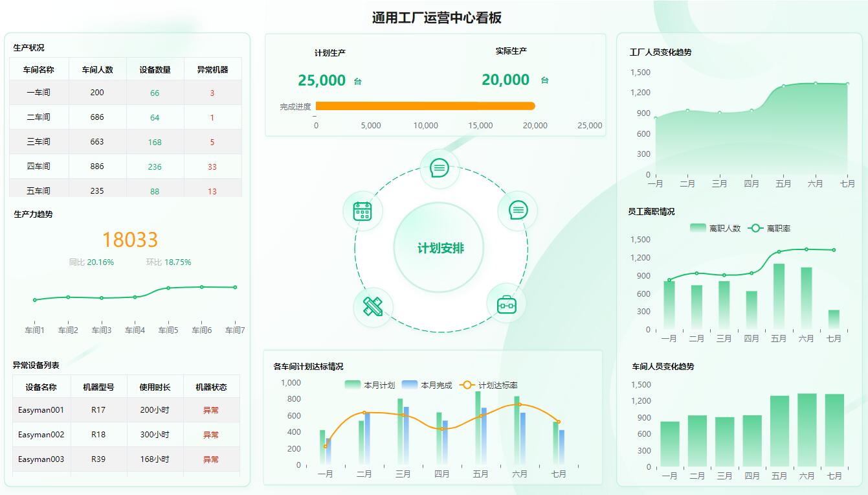This screenshot has height=495, width=868.
Task: Click the 车间5 point on productivity line
Action: (x=168, y=288)
